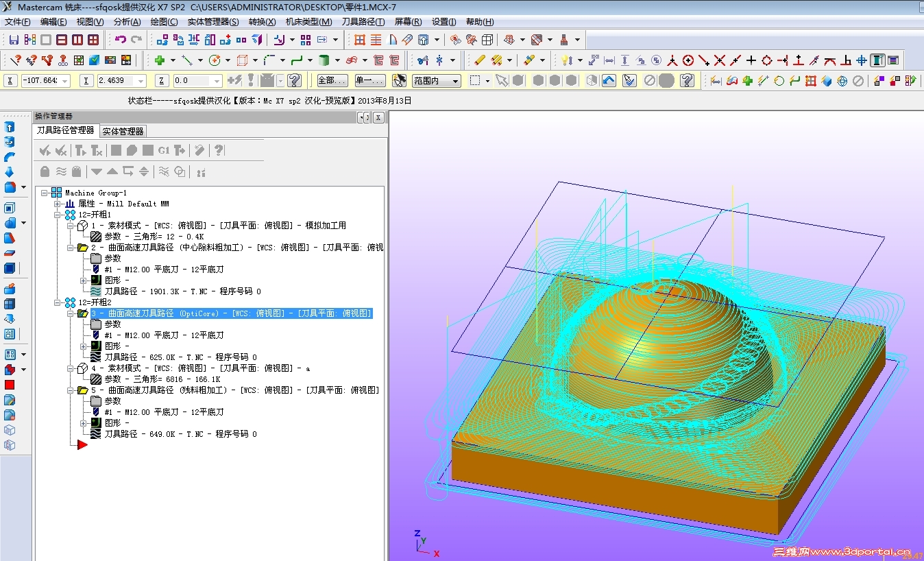This screenshot has height=561, width=924.
Task: Click the green cylinder solid primitive icon
Action: 324,60
